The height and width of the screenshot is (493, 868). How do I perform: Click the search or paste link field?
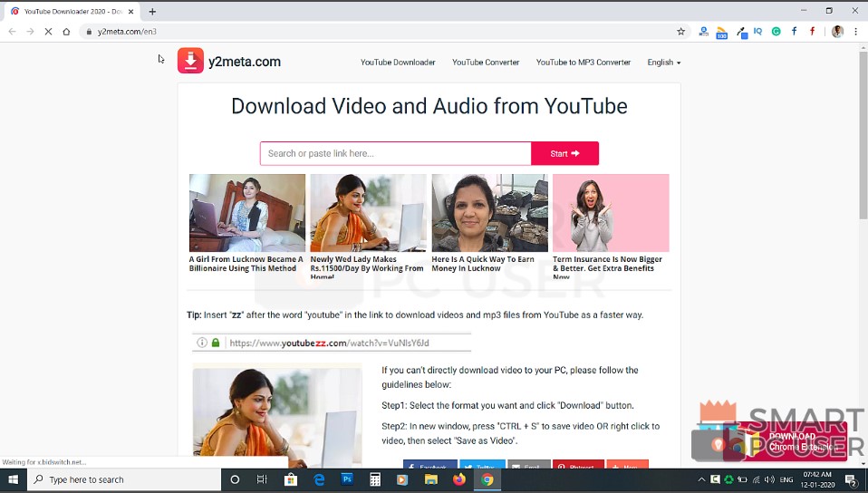tap(395, 153)
